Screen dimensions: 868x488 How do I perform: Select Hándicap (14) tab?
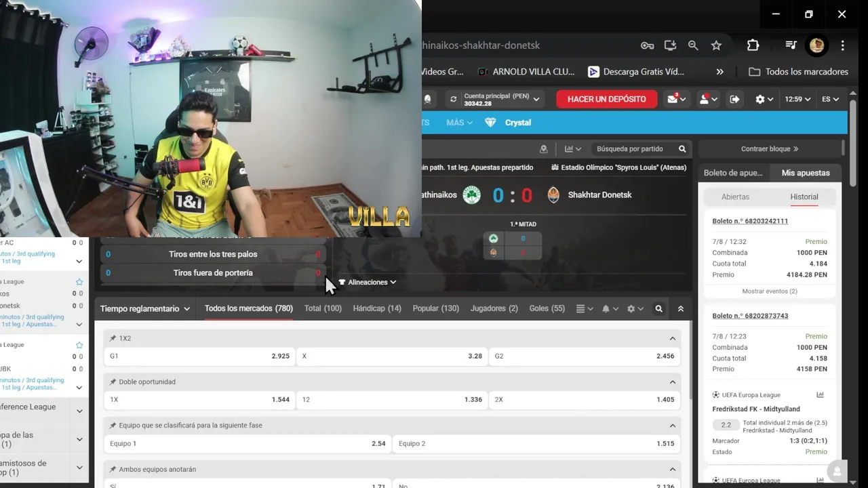(377, 308)
